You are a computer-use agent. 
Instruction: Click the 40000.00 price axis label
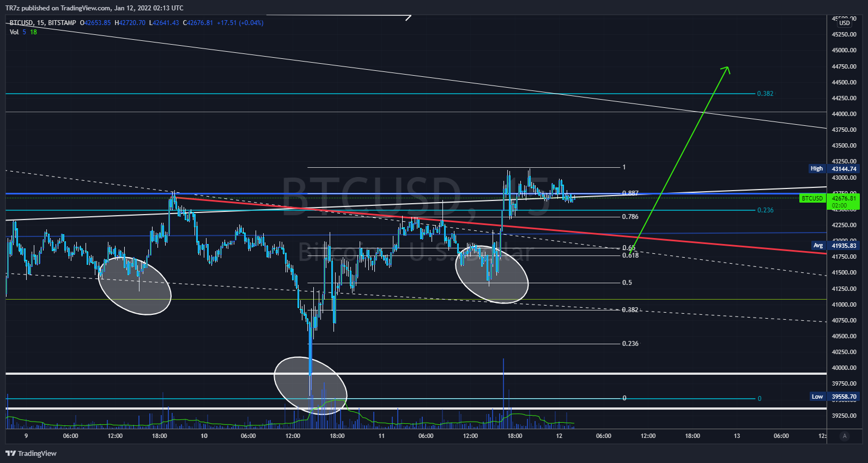[844, 368]
